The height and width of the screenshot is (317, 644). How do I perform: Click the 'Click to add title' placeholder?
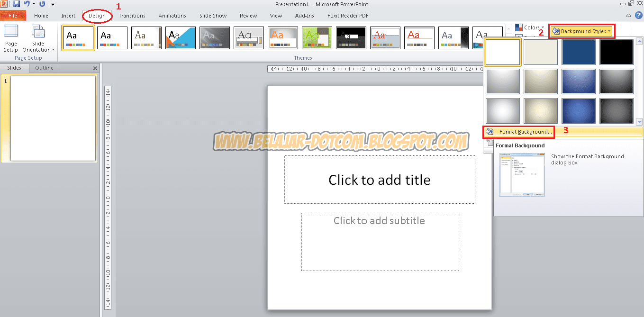(x=380, y=180)
